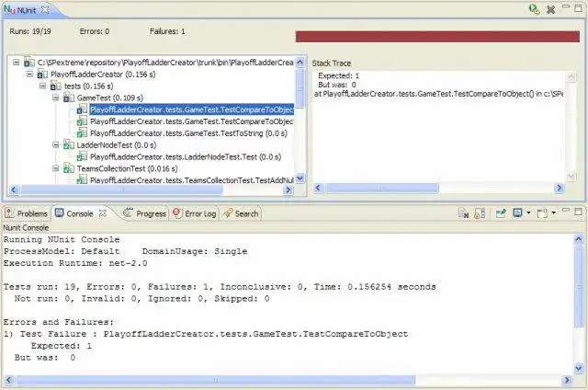Click the test tree scroll right arrow
This screenshot has height=390, width=588.
288,189
